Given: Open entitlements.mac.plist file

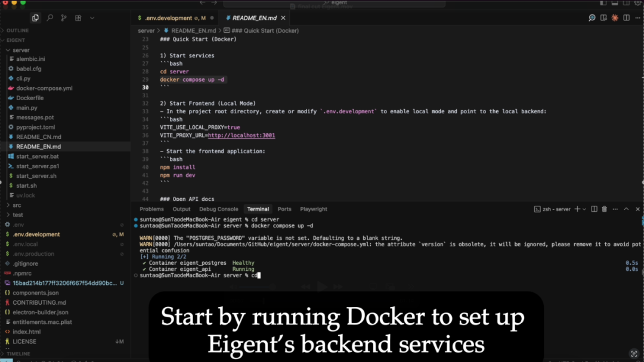Looking at the screenshot, I should coord(42,322).
